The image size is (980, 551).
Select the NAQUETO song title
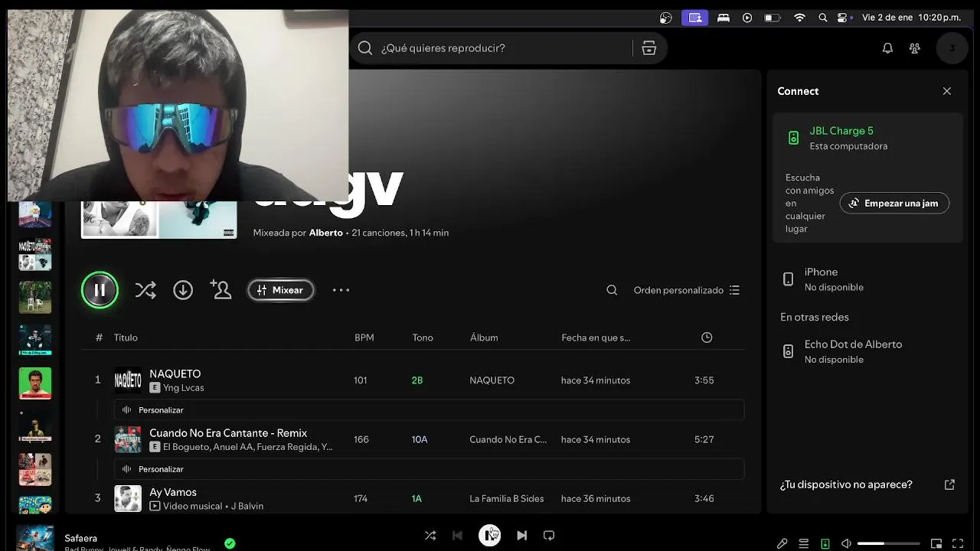pyautogui.click(x=175, y=373)
